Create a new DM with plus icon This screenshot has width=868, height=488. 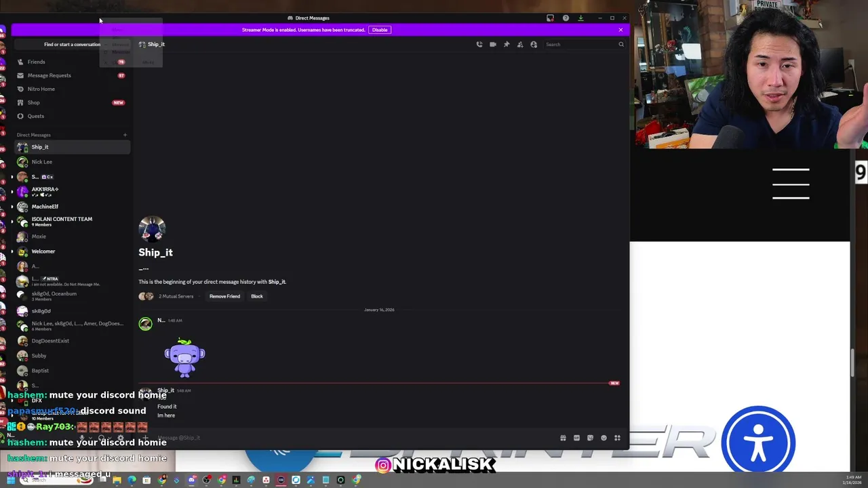point(125,135)
